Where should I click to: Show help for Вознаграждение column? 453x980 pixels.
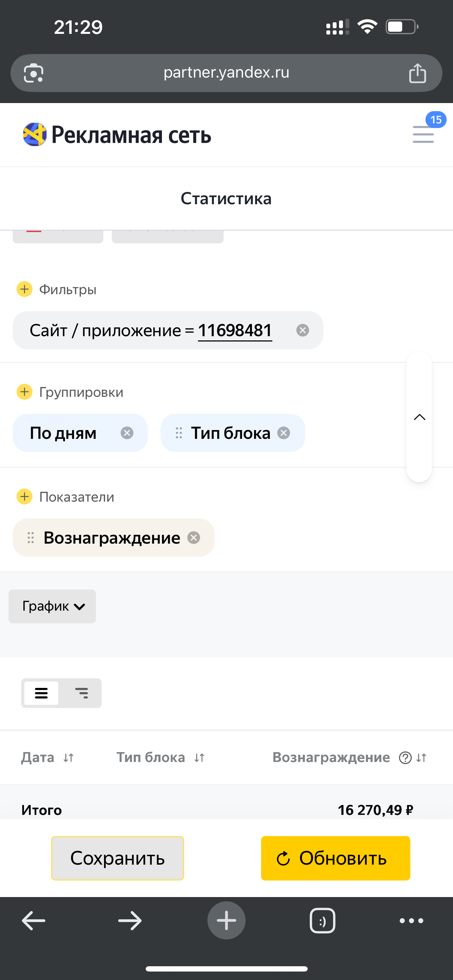click(x=405, y=758)
